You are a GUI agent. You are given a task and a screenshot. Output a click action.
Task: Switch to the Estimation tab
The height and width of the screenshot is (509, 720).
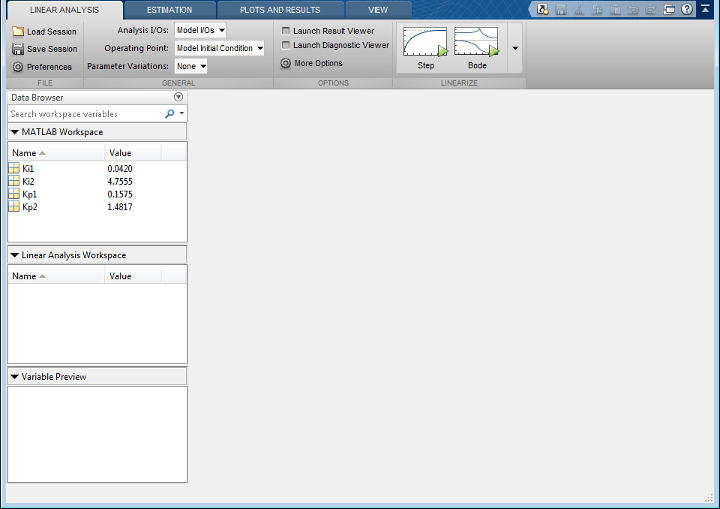coord(169,10)
